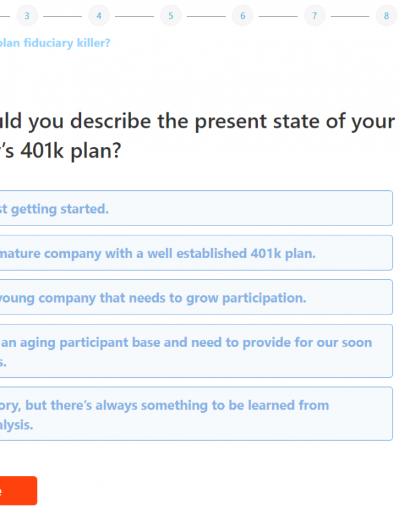Screen dimensions: 399x532
Task: Click the progress line before step 3
Action: (5, 15)
